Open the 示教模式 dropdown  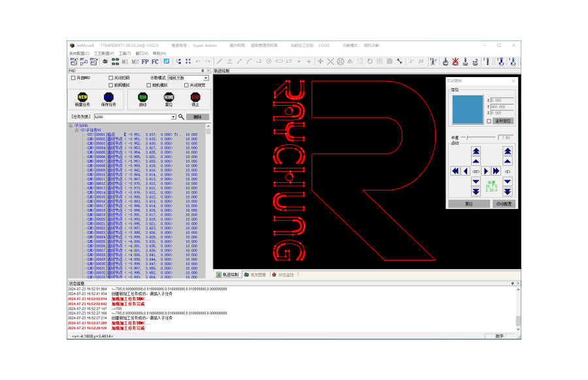pyautogui.click(x=205, y=78)
